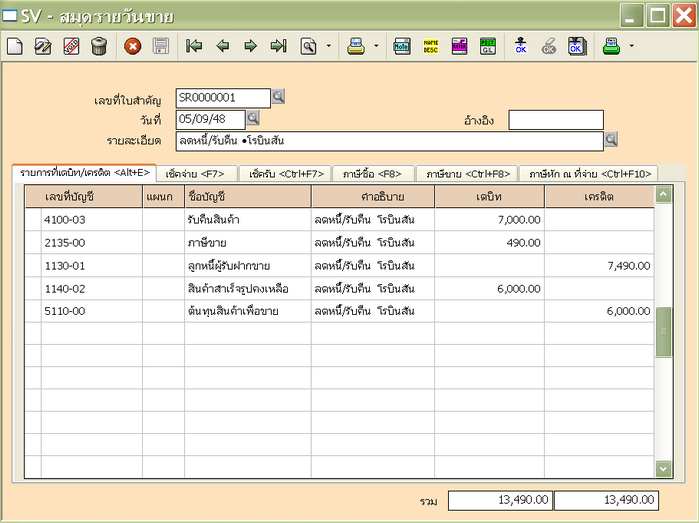Viewport: 699px width, 523px height.
Task: Open the date picker lookup button
Action: click(x=253, y=119)
